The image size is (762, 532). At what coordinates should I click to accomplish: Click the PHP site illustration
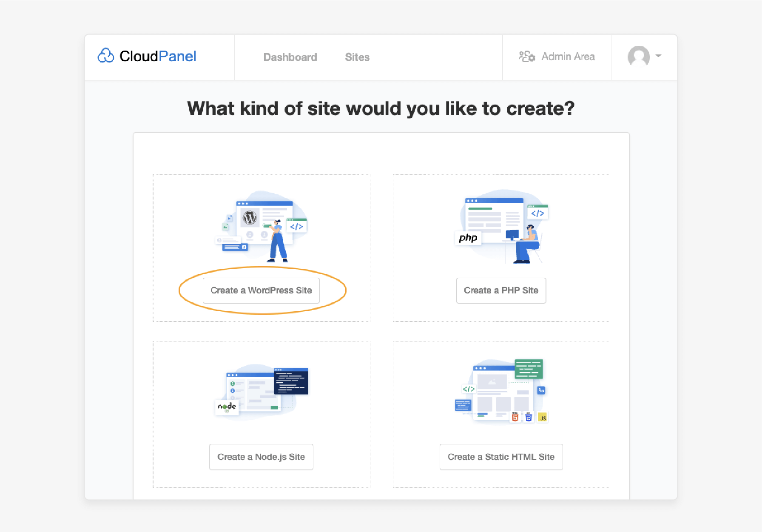[501, 226]
